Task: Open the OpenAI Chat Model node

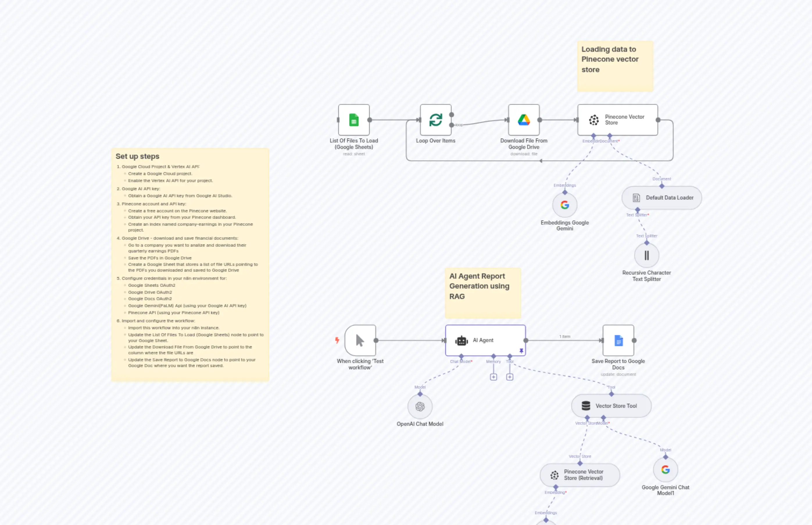Action: [420, 406]
